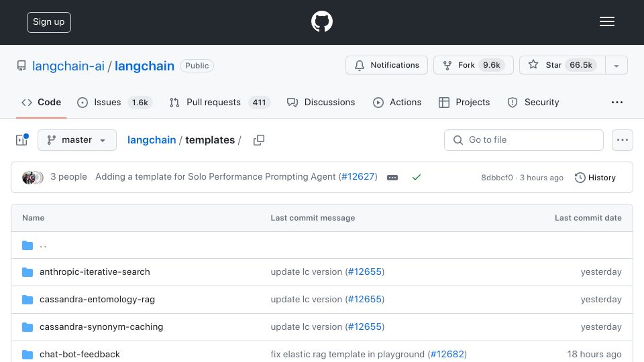Click the langchain breadcrumb link
Screen dimensions: 644x362
click(152, 140)
